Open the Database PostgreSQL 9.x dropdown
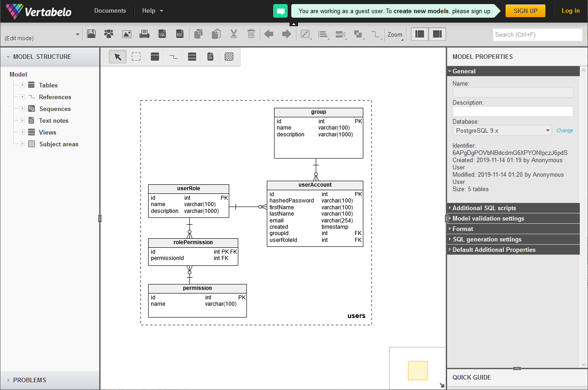588x390 pixels. point(502,130)
